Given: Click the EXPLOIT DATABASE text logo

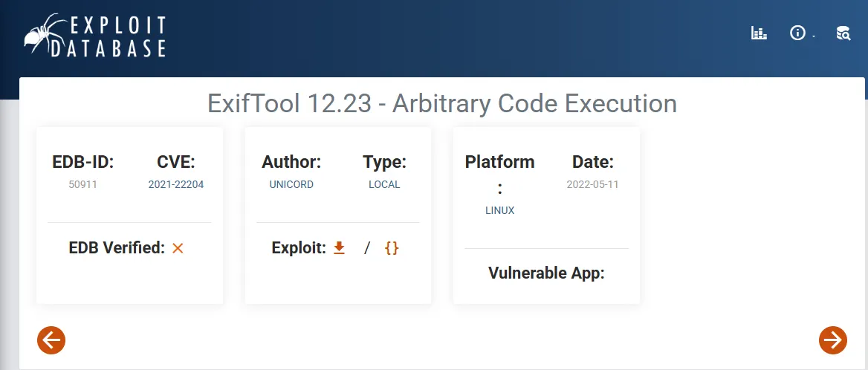Looking at the screenshot, I should point(117,37).
